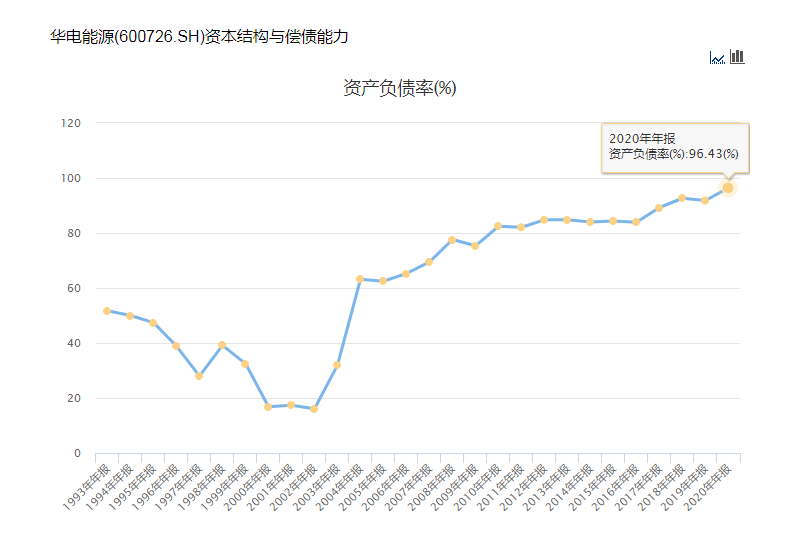Select the 2008年年报 data point
The height and width of the screenshot is (555, 800).
[452, 240]
